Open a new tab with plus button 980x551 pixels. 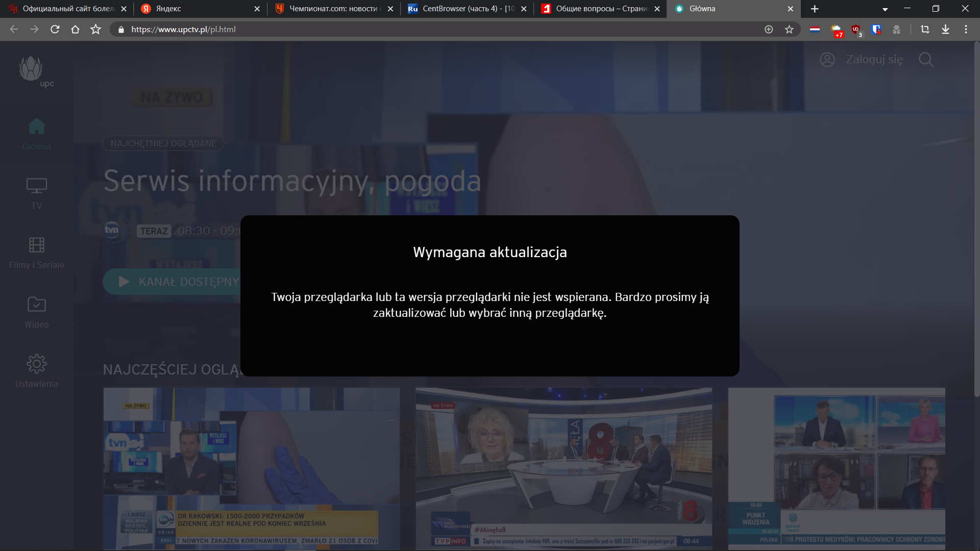(815, 9)
